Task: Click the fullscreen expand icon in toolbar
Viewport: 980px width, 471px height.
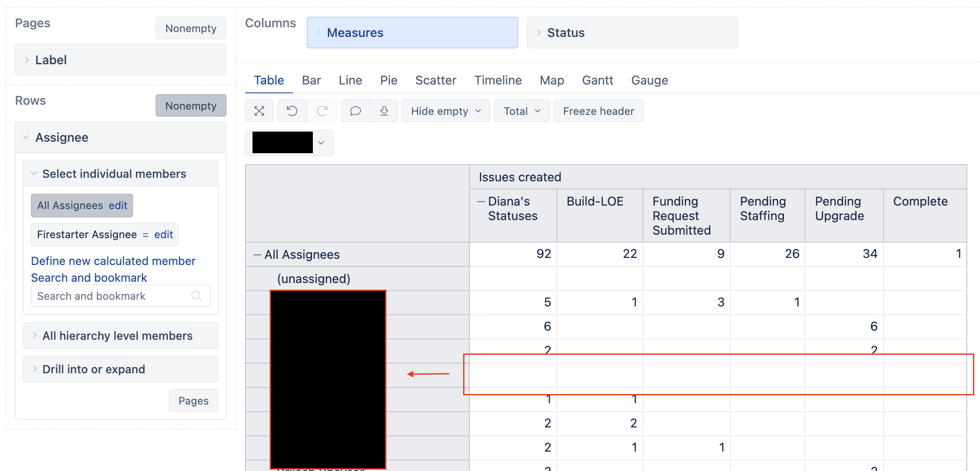Action: click(259, 111)
